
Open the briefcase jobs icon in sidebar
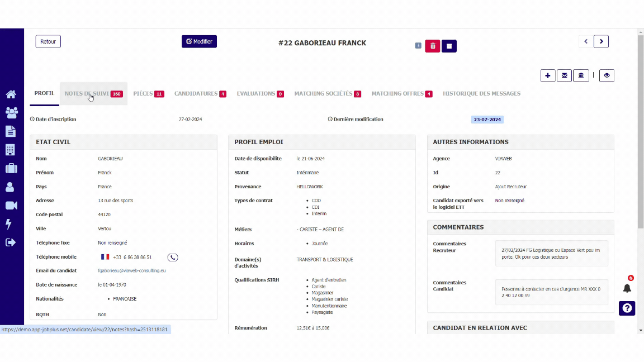pyautogui.click(x=11, y=168)
